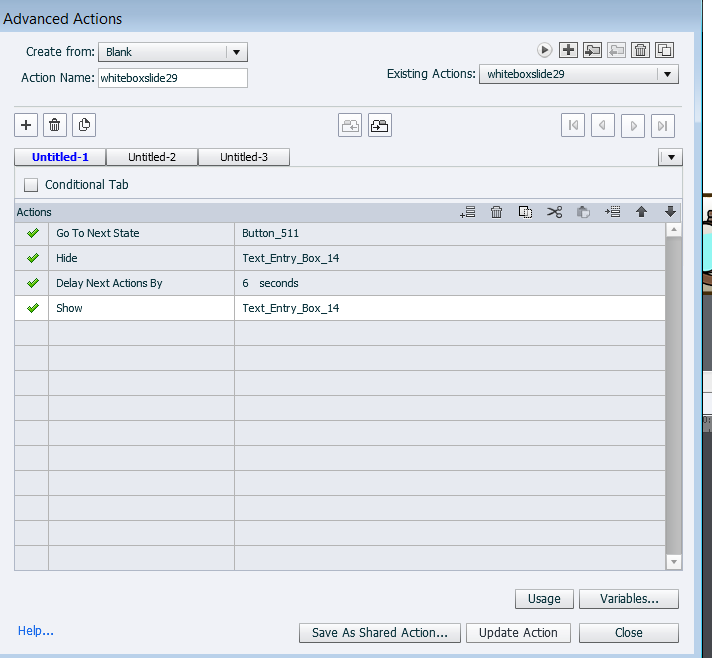This screenshot has width=712, height=658.
Task: Enable the Conditional Tab checkbox
Action: coord(31,185)
